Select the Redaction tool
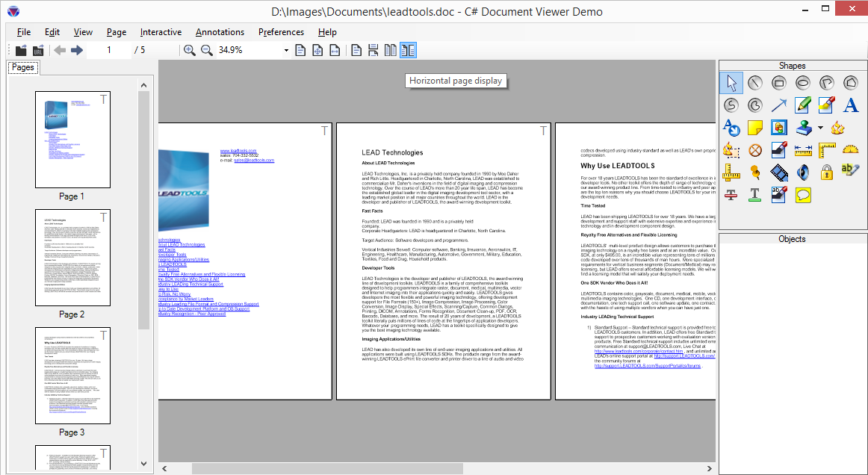The height and width of the screenshot is (475, 868). click(x=779, y=150)
